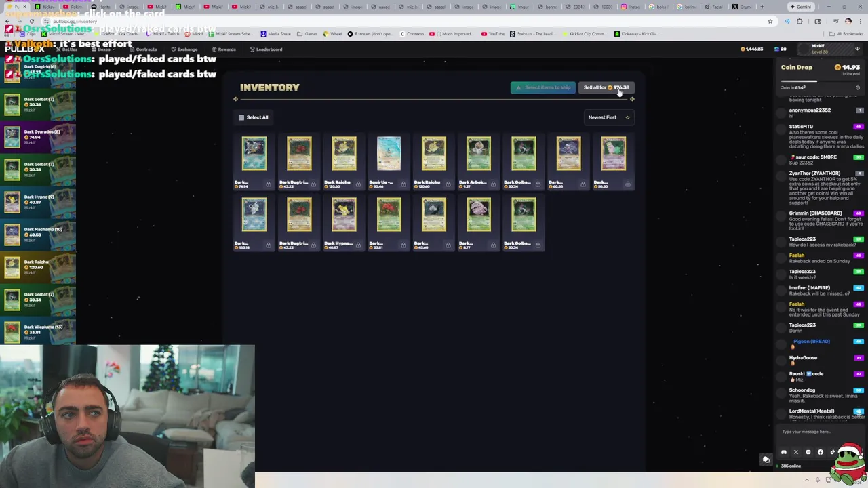
Task: Lock the Dark Raichu 120.60 card beside Dark Dugtrio
Action: pyautogui.click(x=358, y=184)
